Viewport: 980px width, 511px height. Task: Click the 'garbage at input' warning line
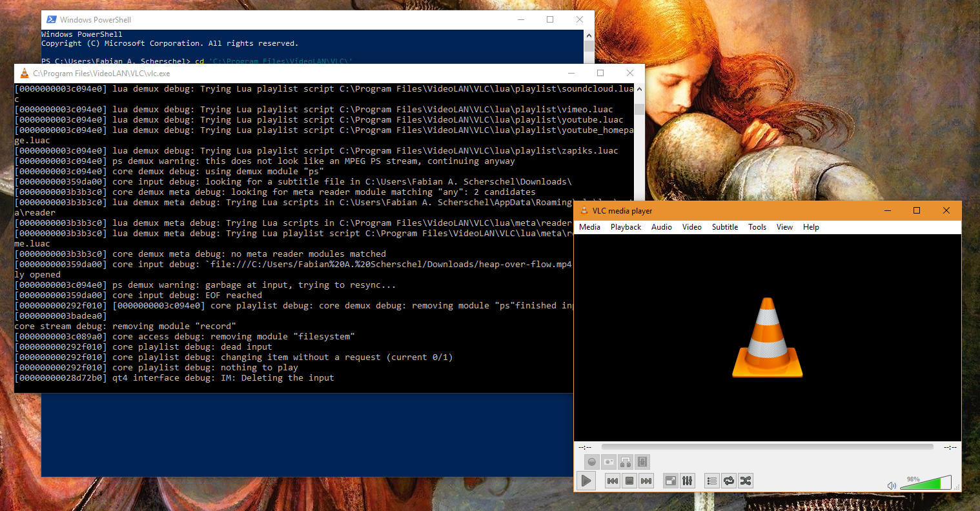coord(205,285)
